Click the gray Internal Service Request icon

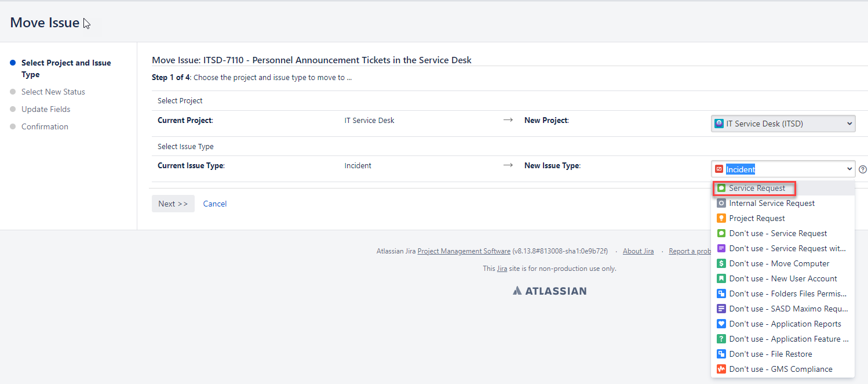[721, 203]
